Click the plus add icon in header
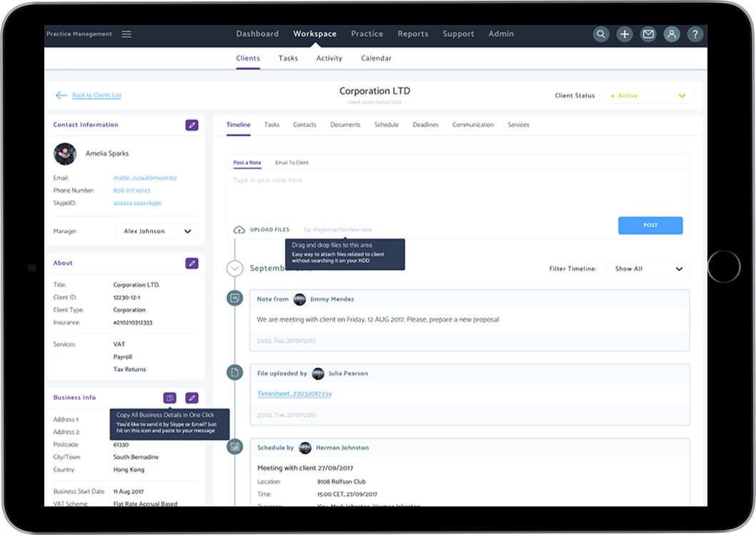The height and width of the screenshot is (535, 756). click(x=625, y=34)
